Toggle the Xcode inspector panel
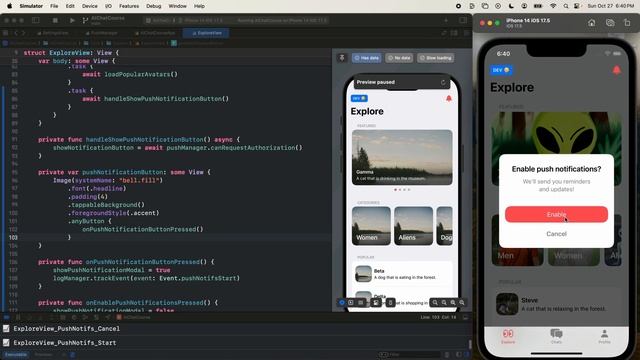 [x=462, y=20]
